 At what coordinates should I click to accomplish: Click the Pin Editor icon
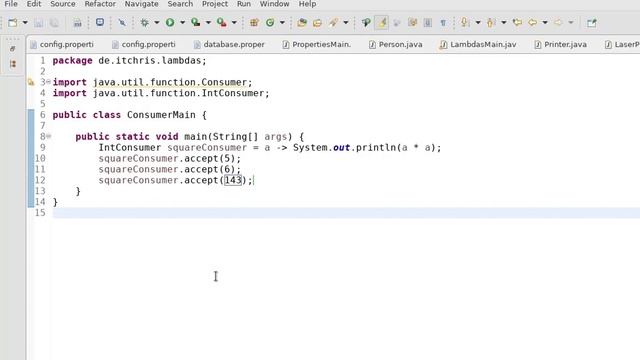[x=592, y=23]
